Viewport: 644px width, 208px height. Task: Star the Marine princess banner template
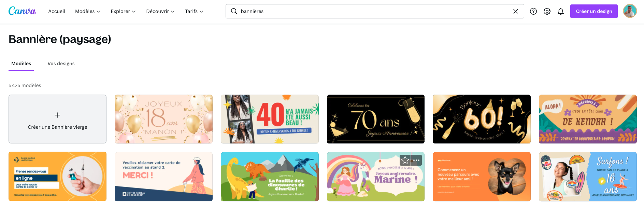pyautogui.click(x=405, y=160)
